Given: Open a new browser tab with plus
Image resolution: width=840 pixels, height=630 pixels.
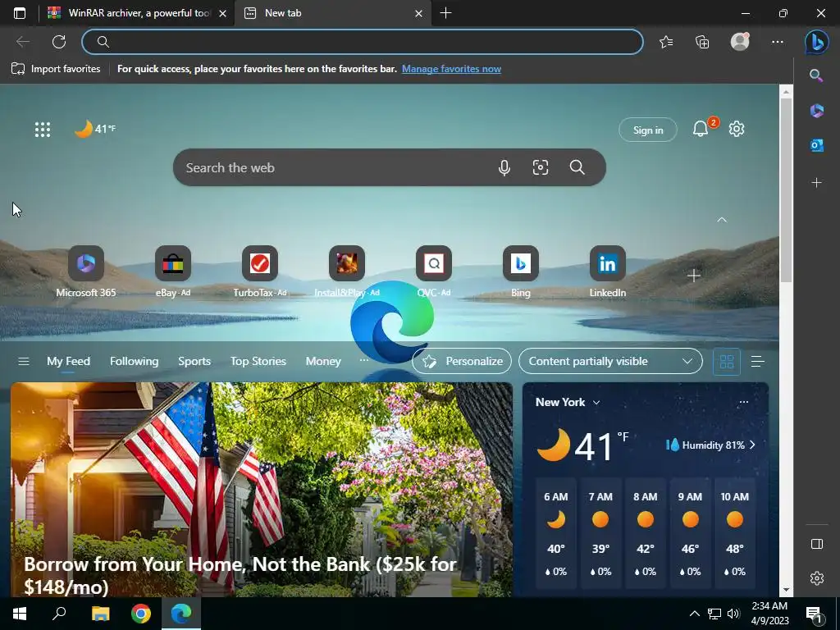Looking at the screenshot, I should pos(445,13).
